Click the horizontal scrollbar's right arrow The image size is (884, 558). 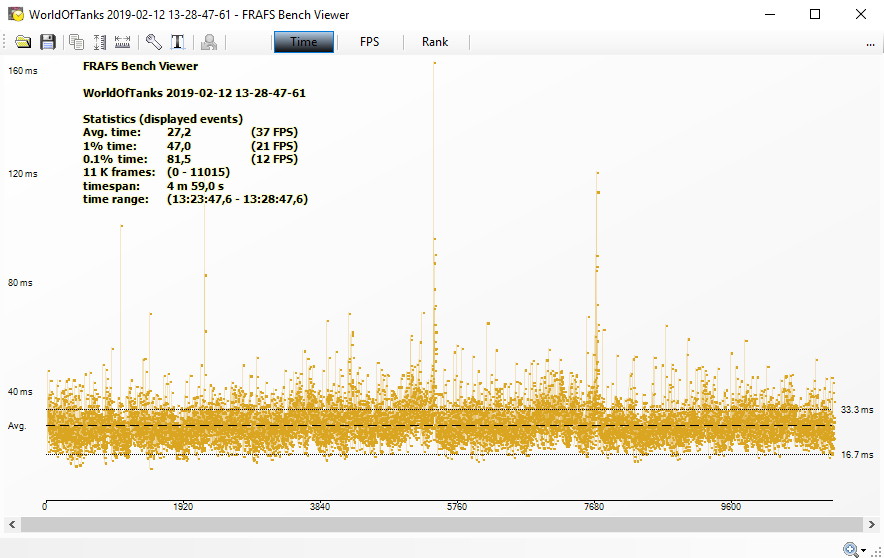870,524
